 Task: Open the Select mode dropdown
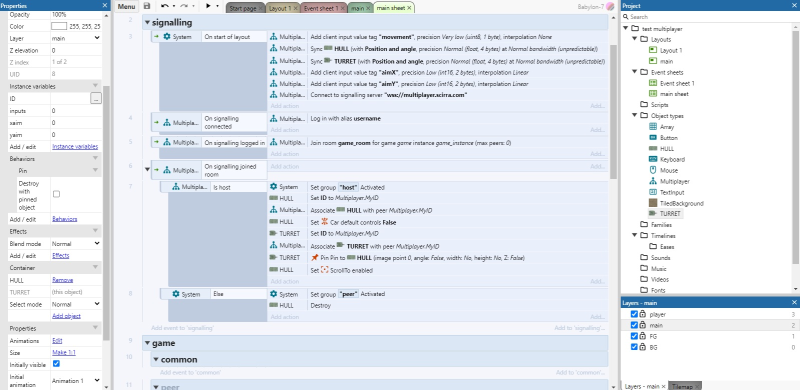coord(76,304)
